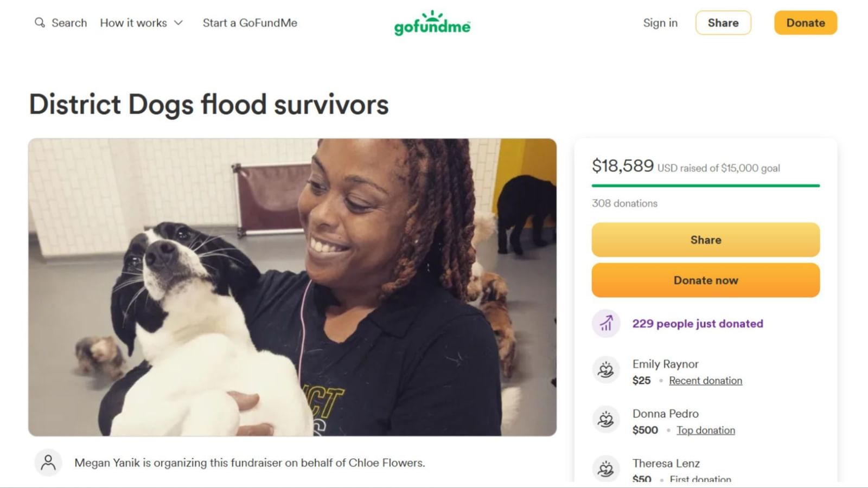Click the organizer avatar icon beside Megan Yanik
This screenshot has height=488, width=868.
point(49,463)
